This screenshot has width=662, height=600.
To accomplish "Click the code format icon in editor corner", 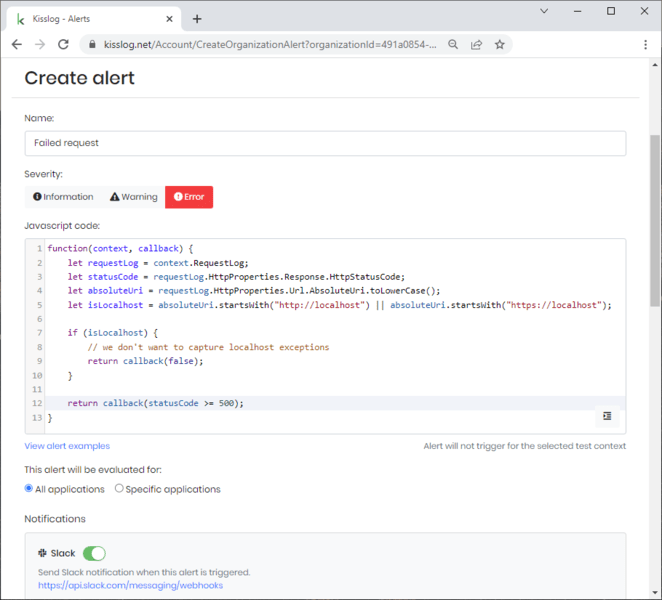I will (607, 416).
